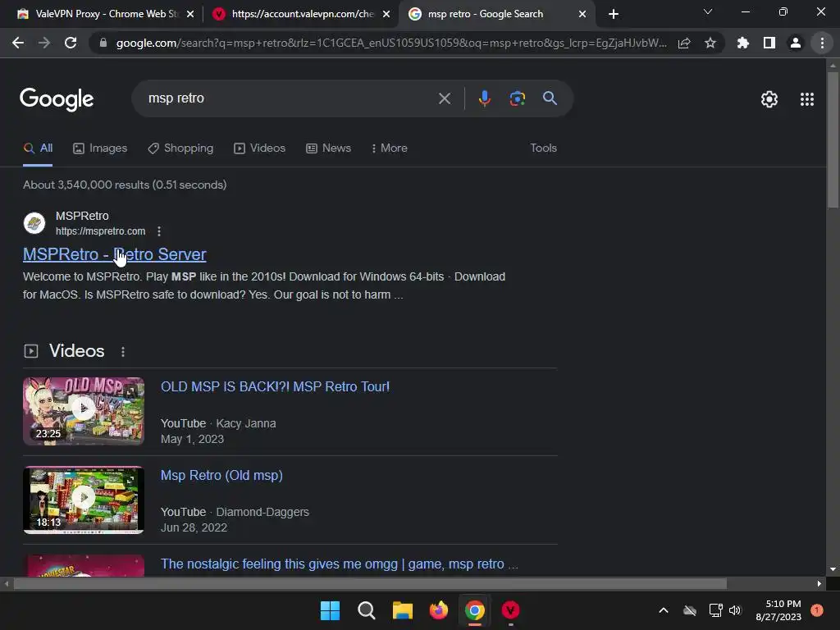Viewport: 840px width, 630px height.
Task: Click the msp retro search field
Action: click(x=290, y=98)
